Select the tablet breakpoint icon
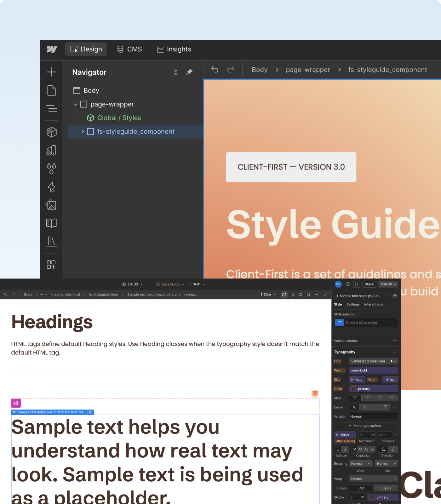This screenshot has width=441, height=504. click(x=292, y=295)
